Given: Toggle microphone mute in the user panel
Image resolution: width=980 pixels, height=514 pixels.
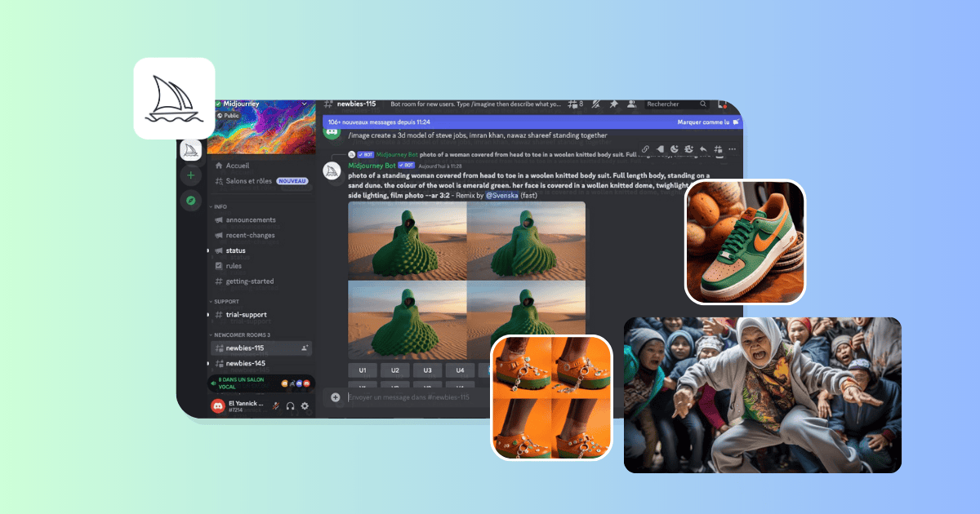Looking at the screenshot, I should coord(276,406).
